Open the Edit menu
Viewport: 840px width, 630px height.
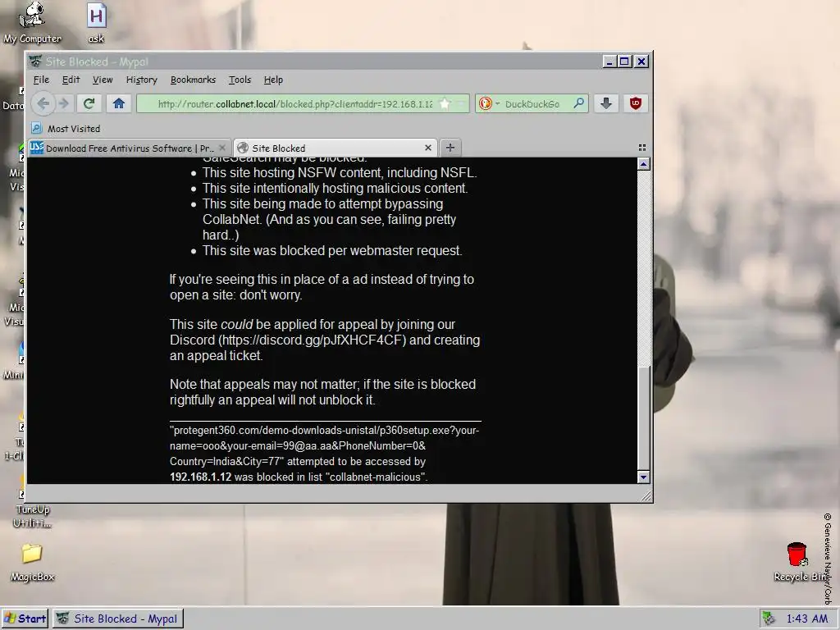71,80
